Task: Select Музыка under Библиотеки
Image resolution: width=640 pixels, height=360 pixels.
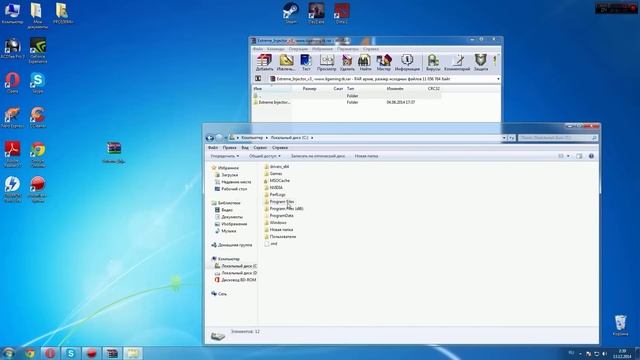Action: point(225,231)
